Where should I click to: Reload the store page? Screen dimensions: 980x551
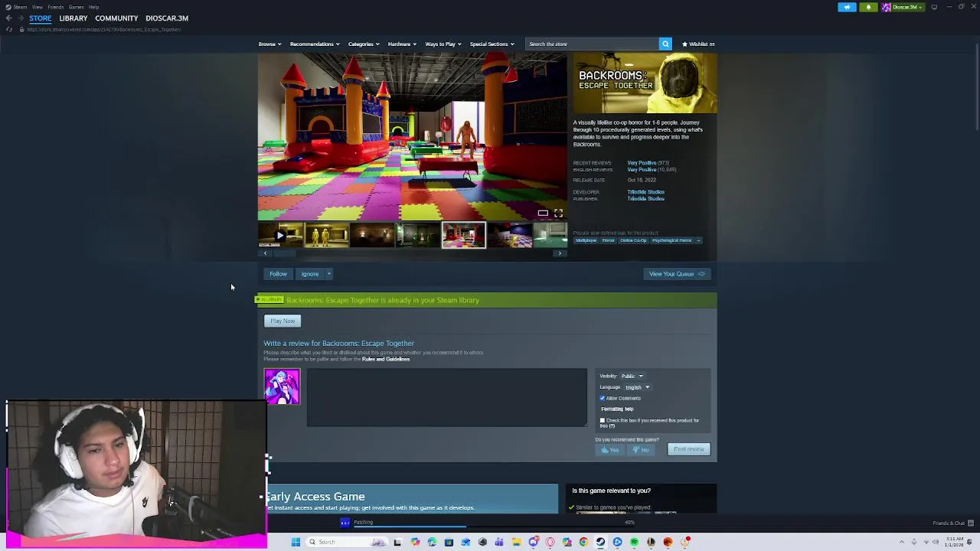point(9,29)
